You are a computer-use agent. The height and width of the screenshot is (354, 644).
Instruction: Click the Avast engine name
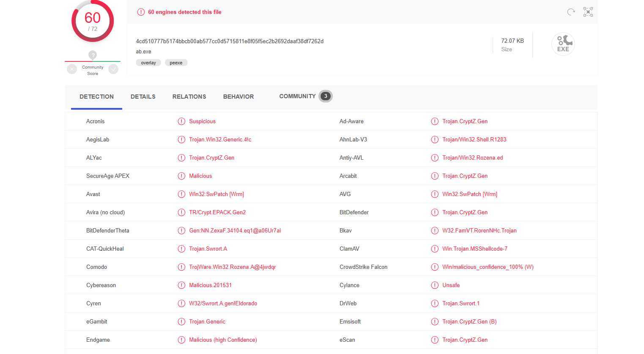93,194
